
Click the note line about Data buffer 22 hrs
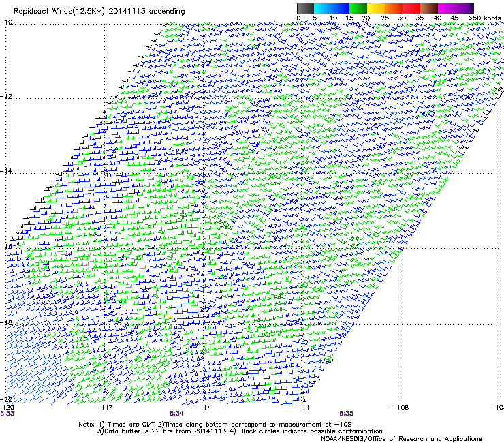[240, 431]
